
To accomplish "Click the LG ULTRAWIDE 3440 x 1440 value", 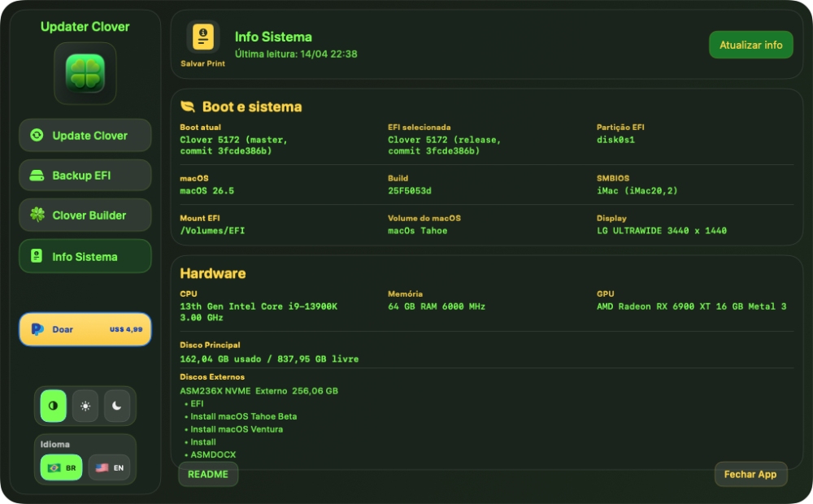I will point(662,231).
